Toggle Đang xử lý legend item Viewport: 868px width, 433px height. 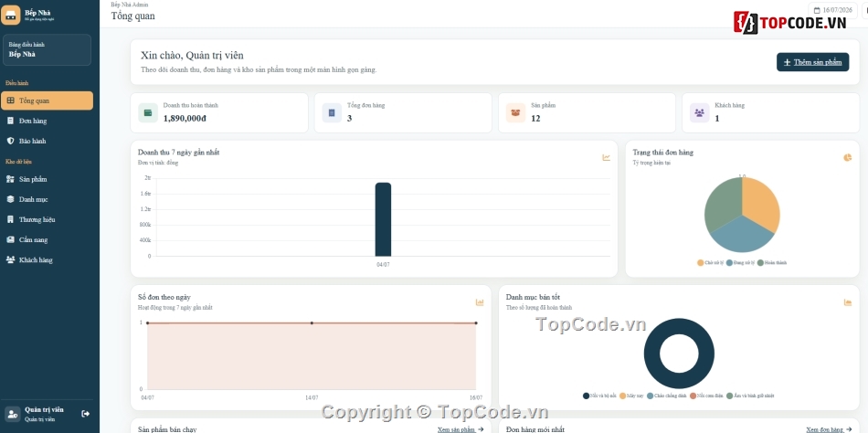(x=740, y=263)
